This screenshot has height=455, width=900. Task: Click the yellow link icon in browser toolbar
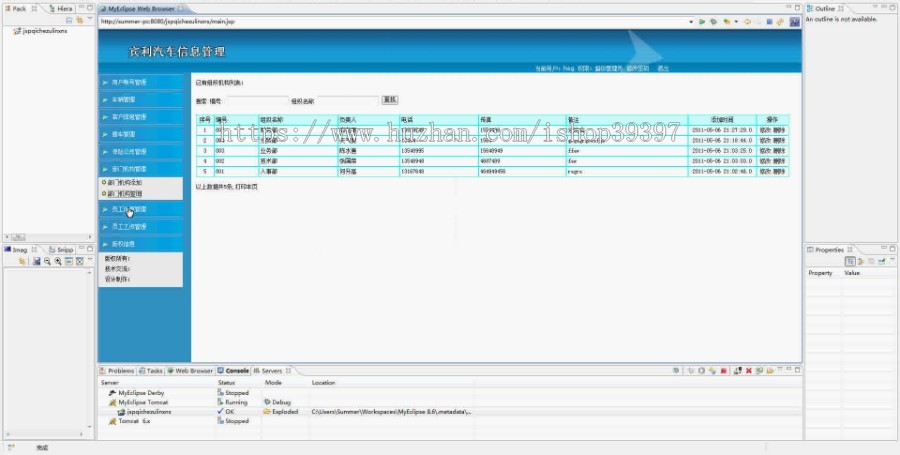(x=780, y=22)
